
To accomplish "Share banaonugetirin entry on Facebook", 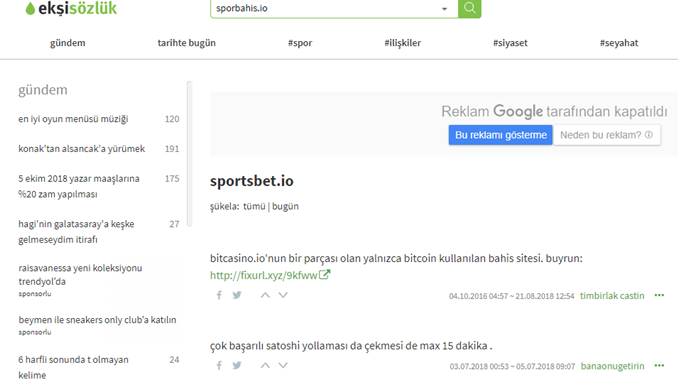I will pyautogui.click(x=219, y=366).
